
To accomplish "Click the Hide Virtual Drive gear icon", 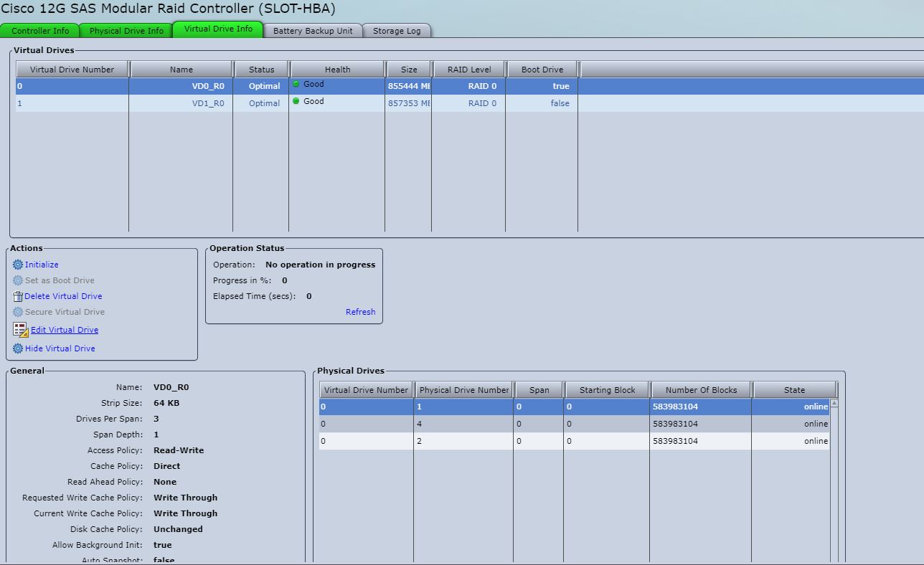I will [17, 348].
